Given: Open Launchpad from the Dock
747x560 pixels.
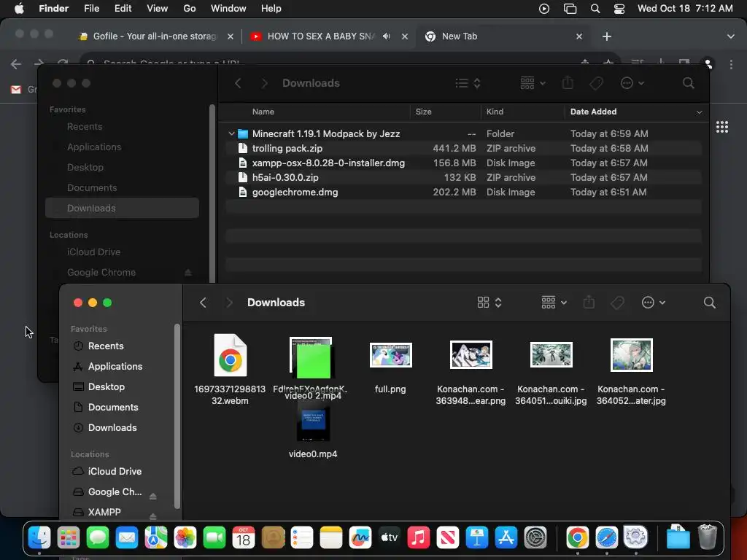Looking at the screenshot, I should point(69,537).
